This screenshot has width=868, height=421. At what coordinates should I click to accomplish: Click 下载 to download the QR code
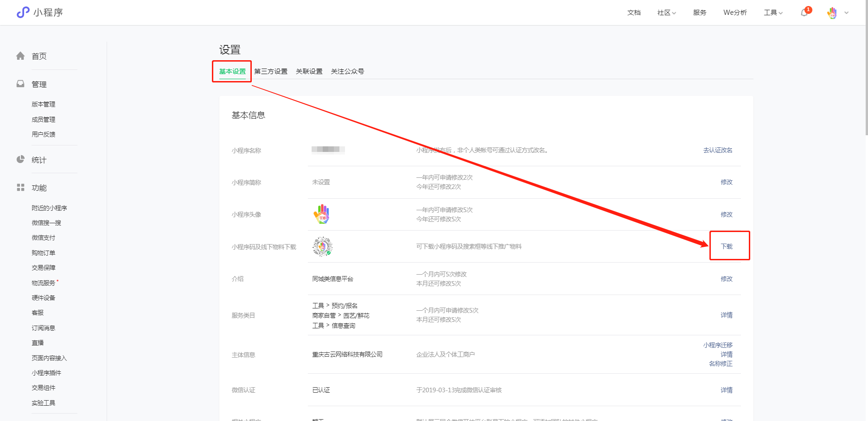point(727,246)
